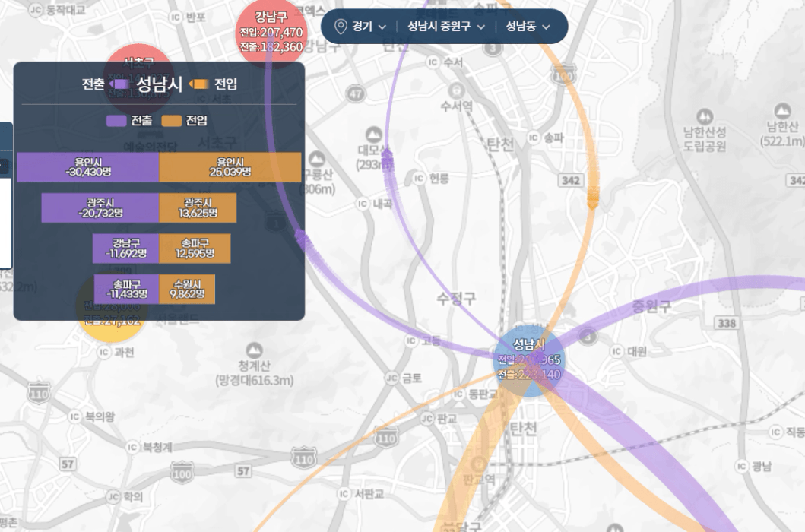Open the 경기 province dropdown
Screen dimensions: 805x532
(x=369, y=26)
